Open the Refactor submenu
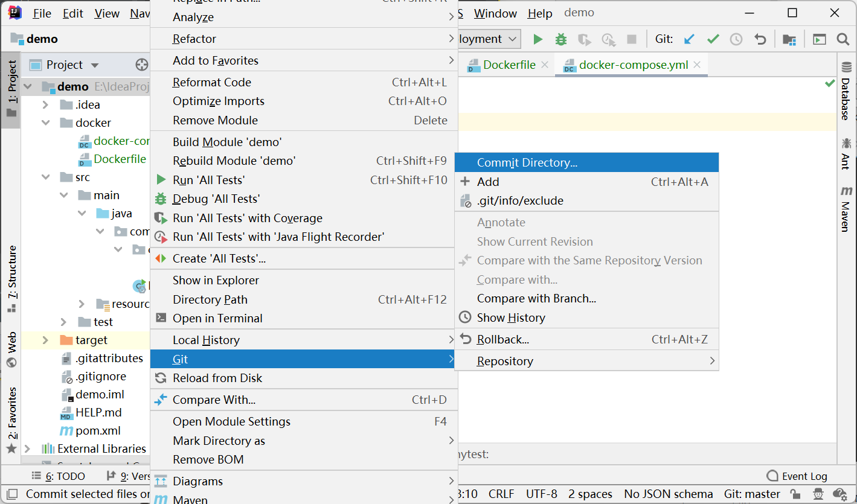 (304, 39)
